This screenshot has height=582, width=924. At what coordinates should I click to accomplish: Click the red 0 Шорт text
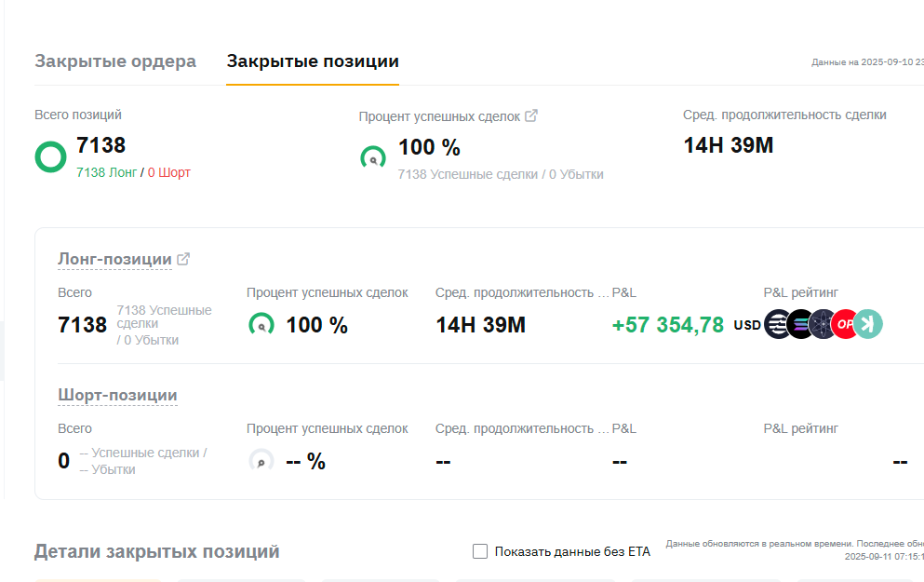pyautogui.click(x=168, y=173)
